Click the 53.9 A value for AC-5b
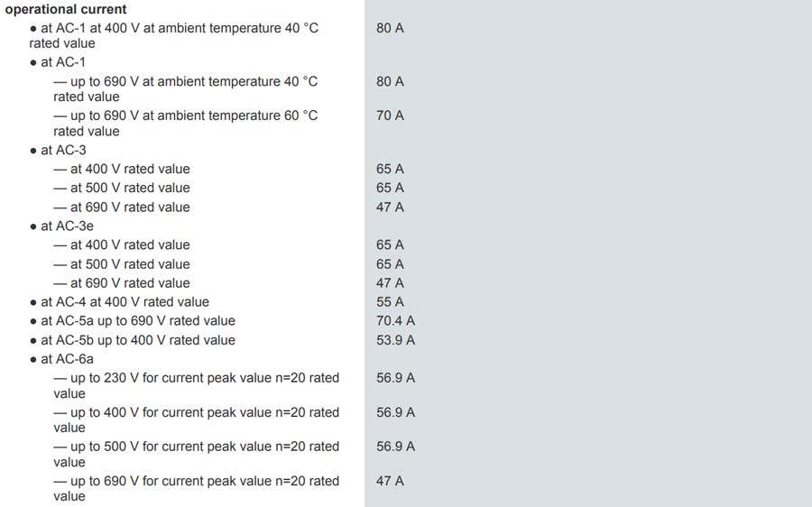 (x=396, y=340)
